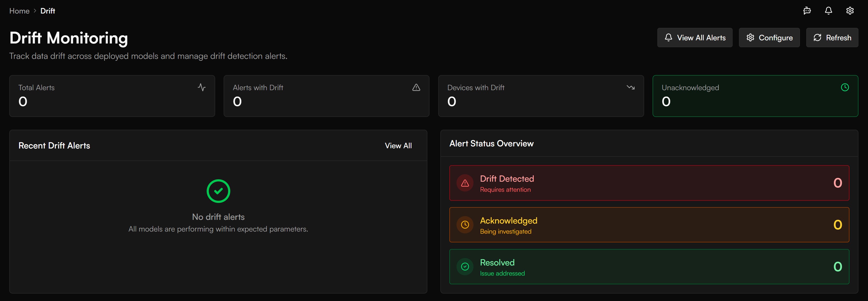Click the 'Track data drift across deployed models' subtitle
The image size is (868, 301).
point(148,56)
